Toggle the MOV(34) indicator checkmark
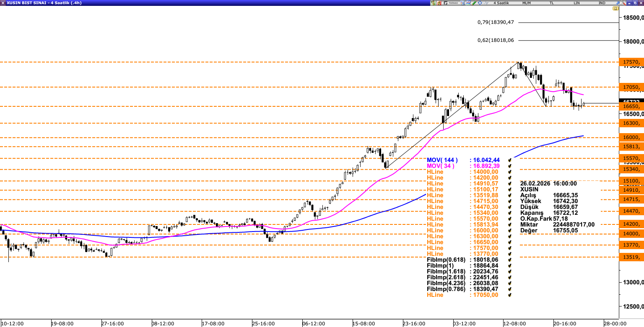The height and width of the screenshot is (327, 644). coord(510,166)
